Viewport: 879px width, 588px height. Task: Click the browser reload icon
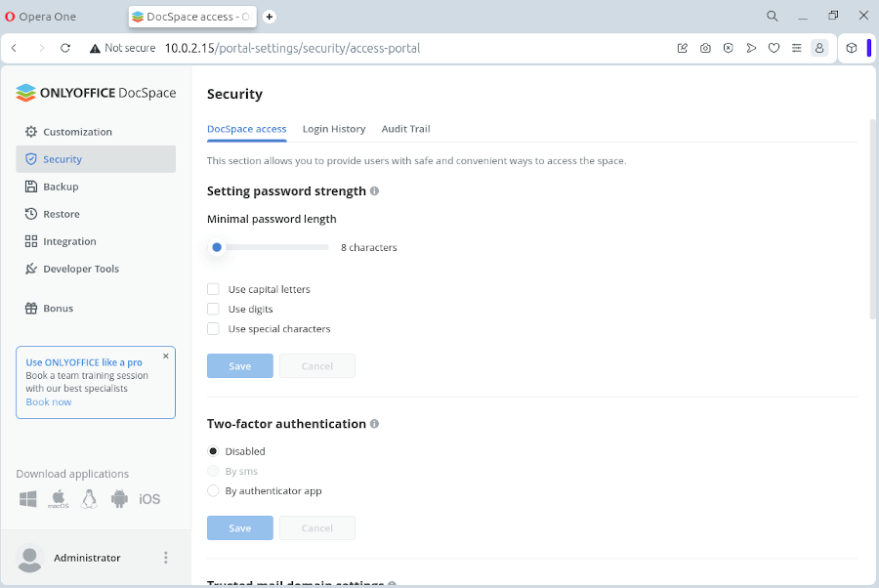65,48
